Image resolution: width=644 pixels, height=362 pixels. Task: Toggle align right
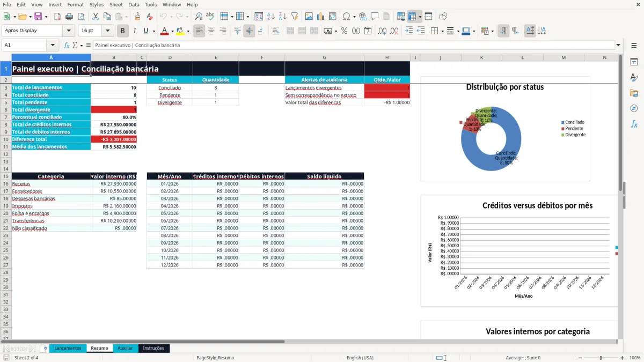click(223, 31)
